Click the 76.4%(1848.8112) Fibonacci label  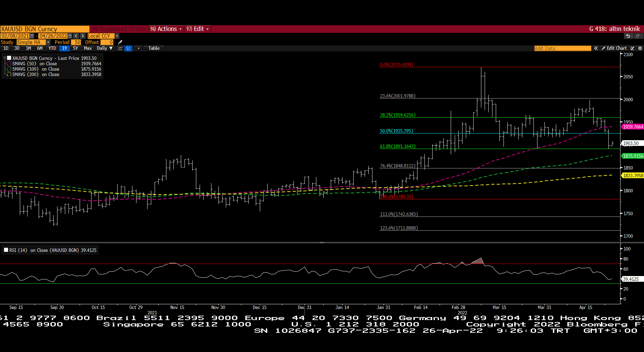point(398,166)
